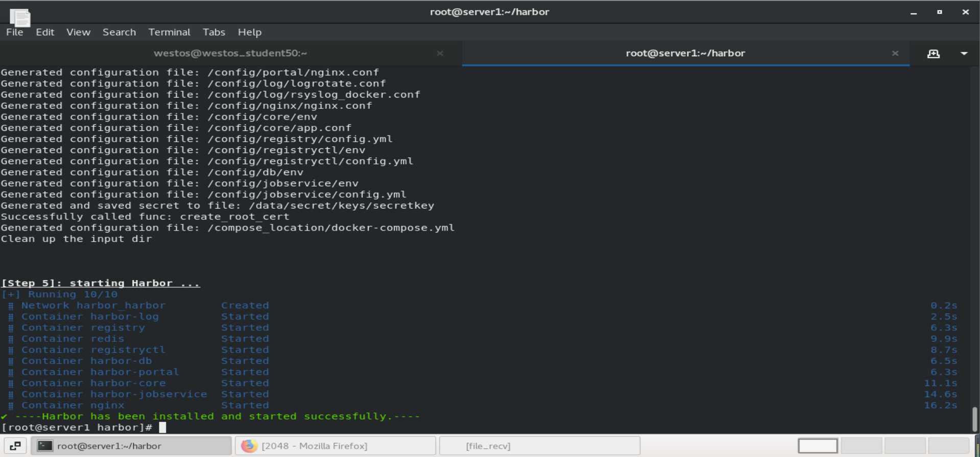Open the View menu

pos(78,32)
